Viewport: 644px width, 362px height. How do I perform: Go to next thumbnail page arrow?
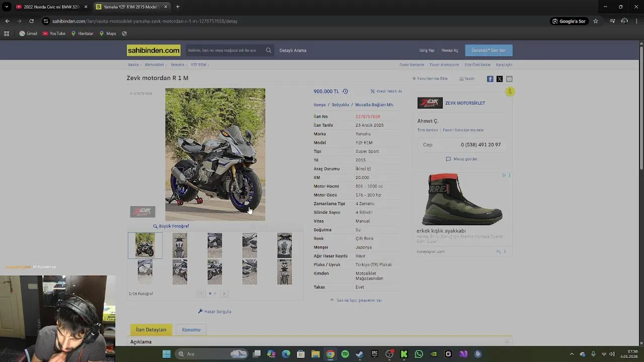click(224, 294)
